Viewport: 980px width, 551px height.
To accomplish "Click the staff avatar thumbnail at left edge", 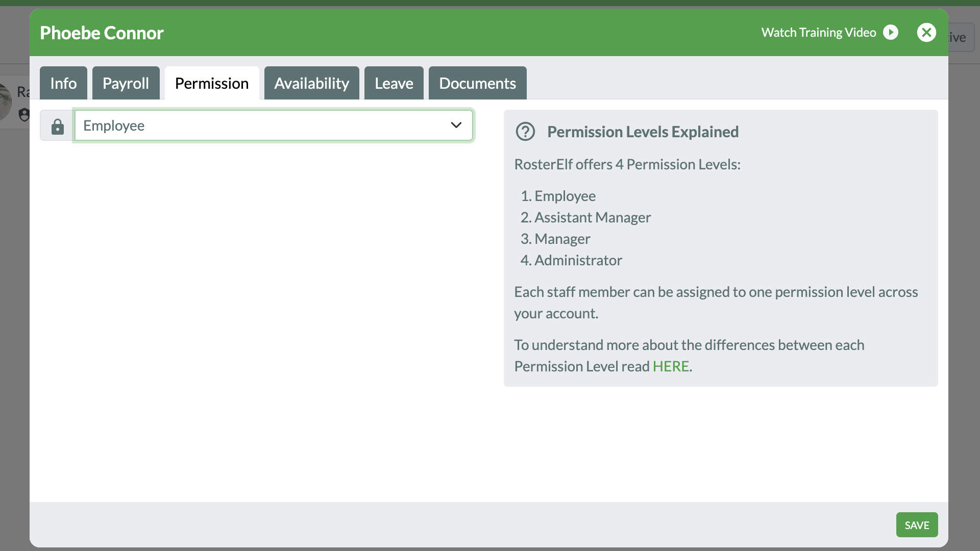I will [6, 102].
